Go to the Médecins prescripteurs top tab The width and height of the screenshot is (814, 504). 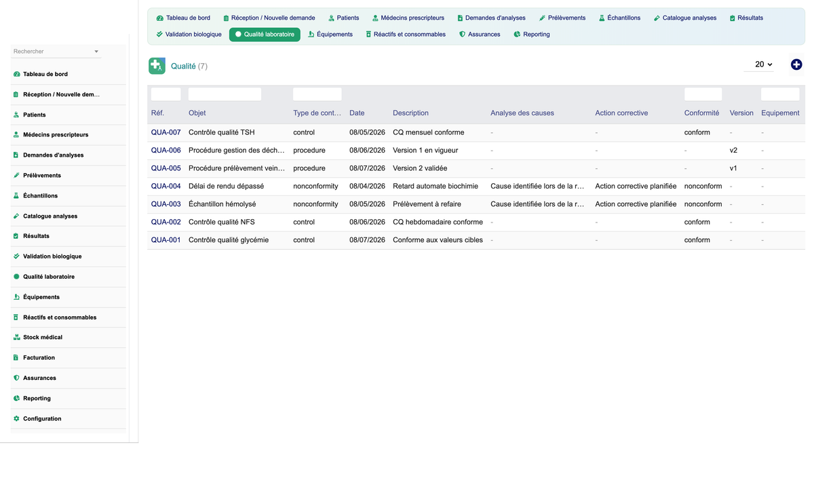[408, 18]
